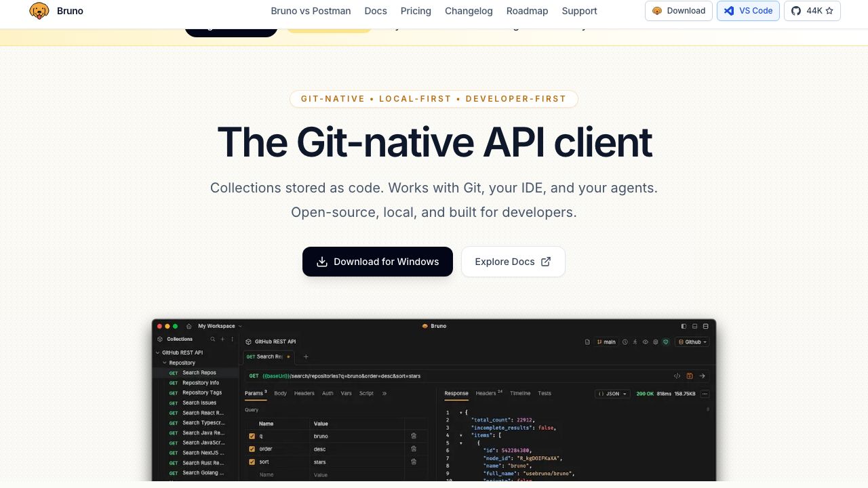Screen dimensions: 868x488
Task: Toggle the bottom panel layout icon
Action: pyautogui.click(x=694, y=326)
